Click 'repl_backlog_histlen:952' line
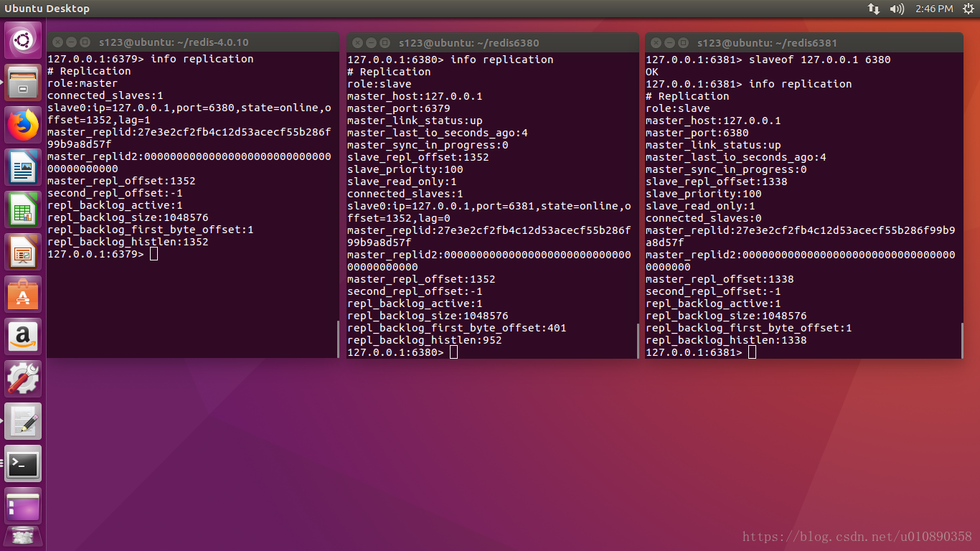Viewport: 980px width, 551px height. tap(425, 340)
